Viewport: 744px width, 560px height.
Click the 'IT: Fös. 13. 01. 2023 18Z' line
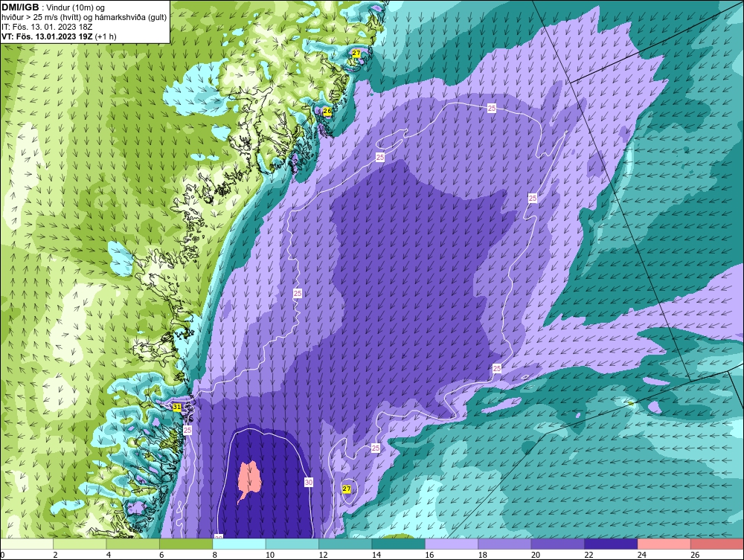(47, 27)
